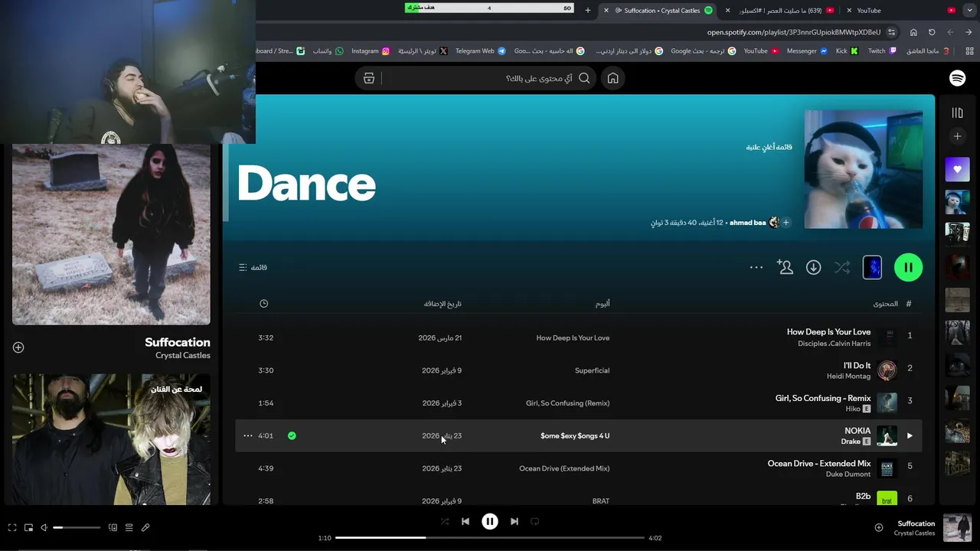The height and width of the screenshot is (551, 980).
Task: Open the playlist more options menu
Action: click(x=756, y=267)
